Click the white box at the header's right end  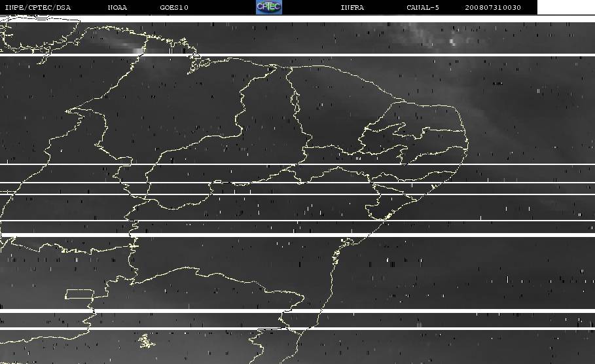coord(566,7)
